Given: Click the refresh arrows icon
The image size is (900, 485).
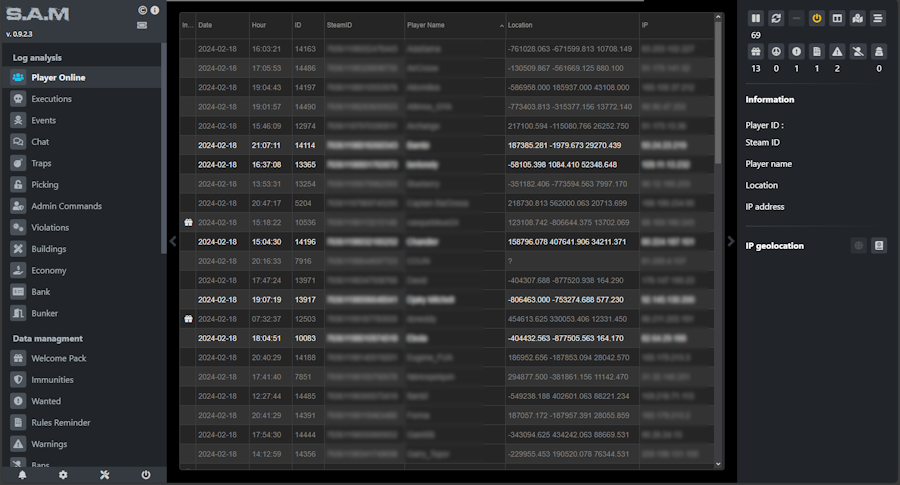Looking at the screenshot, I should point(775,18).
